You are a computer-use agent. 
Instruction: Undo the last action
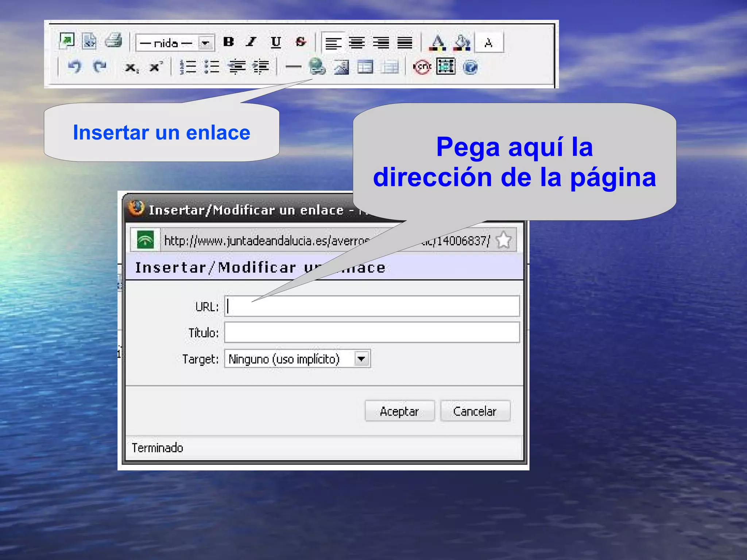74,67
